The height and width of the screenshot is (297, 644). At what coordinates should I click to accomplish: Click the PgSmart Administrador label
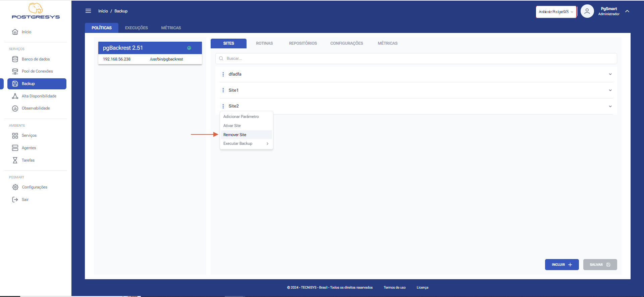609,11
